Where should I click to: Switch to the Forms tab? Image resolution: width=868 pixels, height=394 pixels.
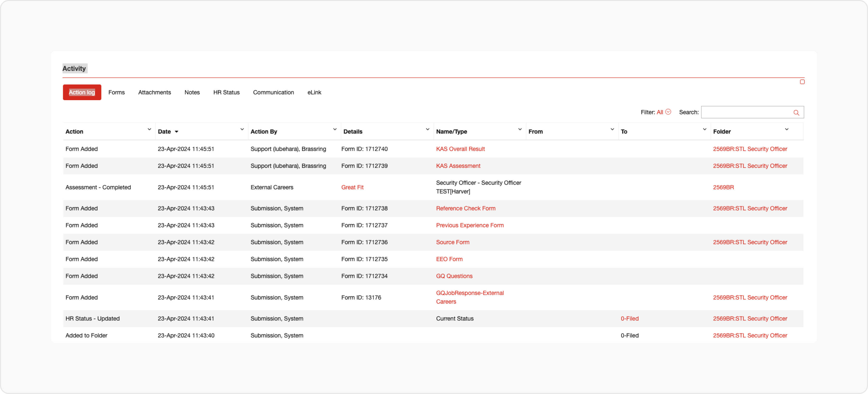pyautogui.click(x=117, y=92)
